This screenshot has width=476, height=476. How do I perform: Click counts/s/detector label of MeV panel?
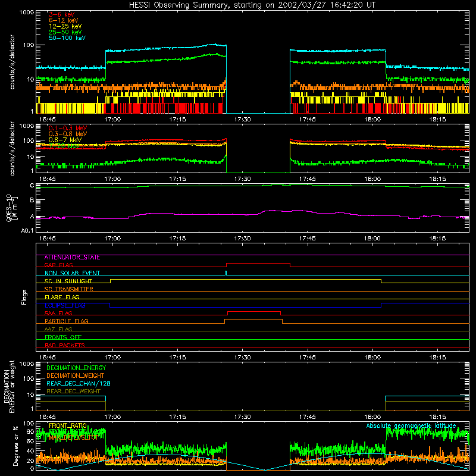click(x=12, y=148)
